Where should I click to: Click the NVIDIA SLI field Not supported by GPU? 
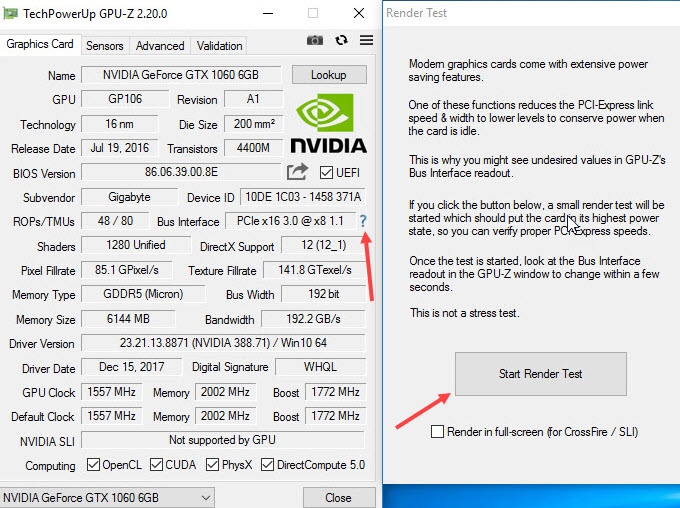(x=223, y=440)
